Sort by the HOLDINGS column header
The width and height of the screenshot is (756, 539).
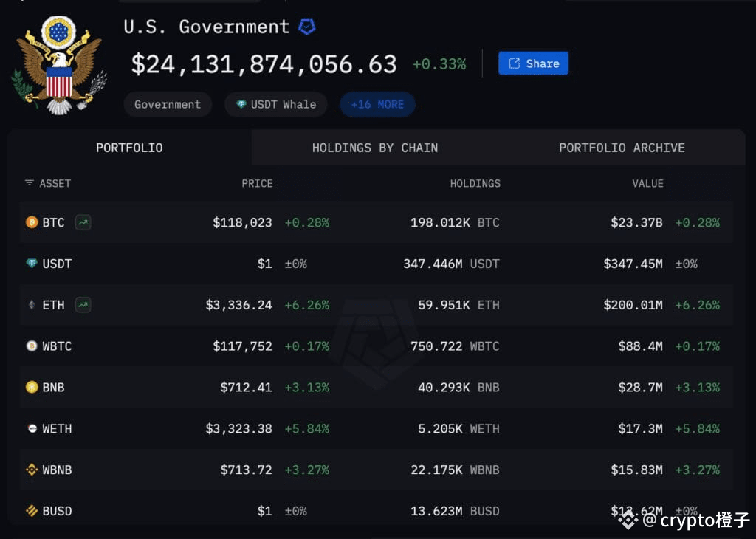475,183
